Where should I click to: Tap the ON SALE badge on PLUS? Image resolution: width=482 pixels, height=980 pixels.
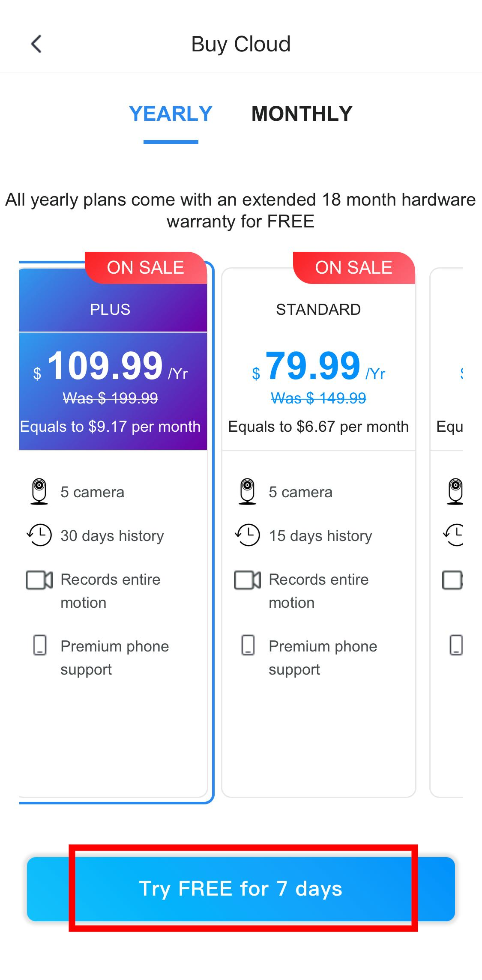point(146,268)
